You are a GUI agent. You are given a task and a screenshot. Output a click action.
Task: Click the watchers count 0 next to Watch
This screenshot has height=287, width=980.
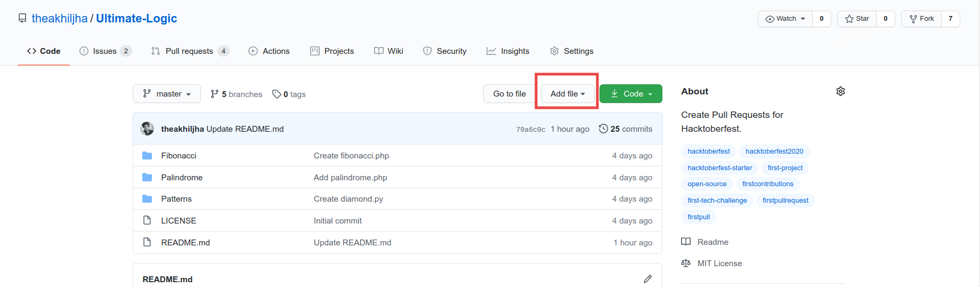(822, 19)
